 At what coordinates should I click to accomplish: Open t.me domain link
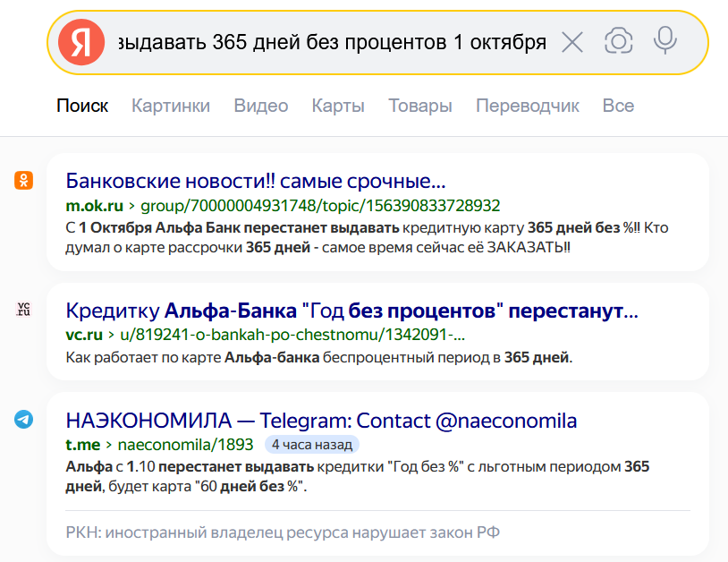[x=82, y=445]
